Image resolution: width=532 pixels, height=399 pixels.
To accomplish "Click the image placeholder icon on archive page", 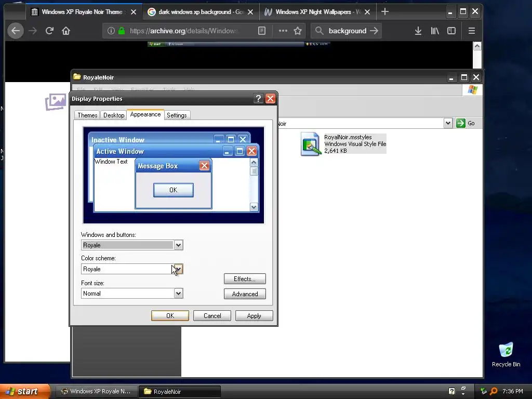I will tap(56, 102).
